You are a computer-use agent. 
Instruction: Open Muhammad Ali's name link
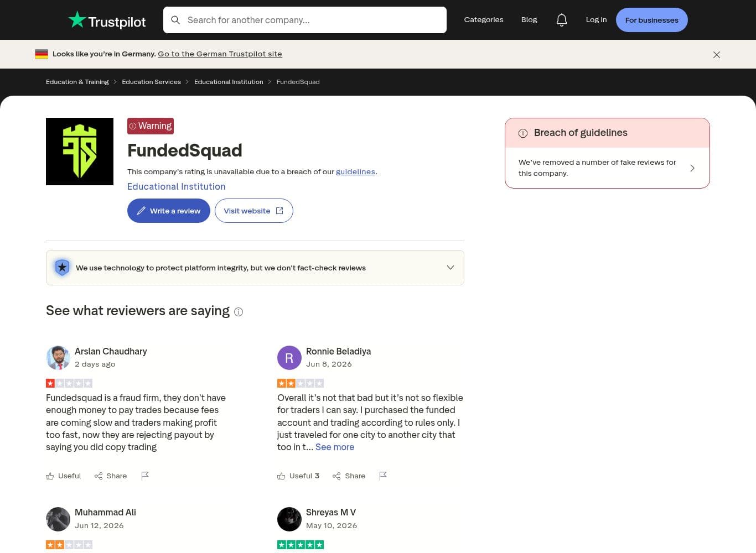pyautogui.click(x=105, y=513)
